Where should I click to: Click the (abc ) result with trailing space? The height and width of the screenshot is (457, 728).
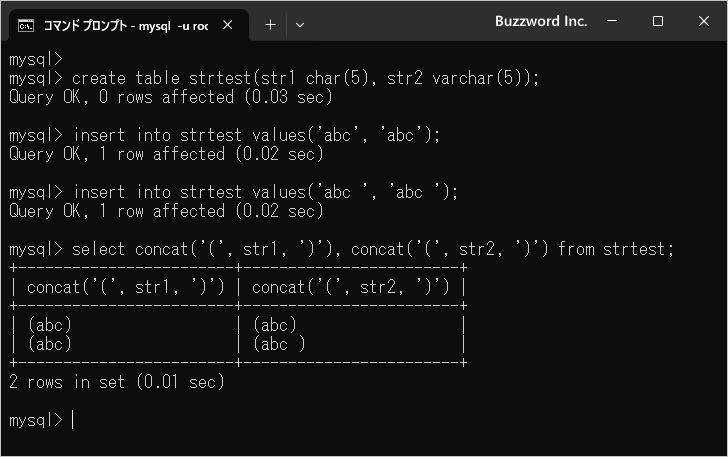(x=279, y=344)
